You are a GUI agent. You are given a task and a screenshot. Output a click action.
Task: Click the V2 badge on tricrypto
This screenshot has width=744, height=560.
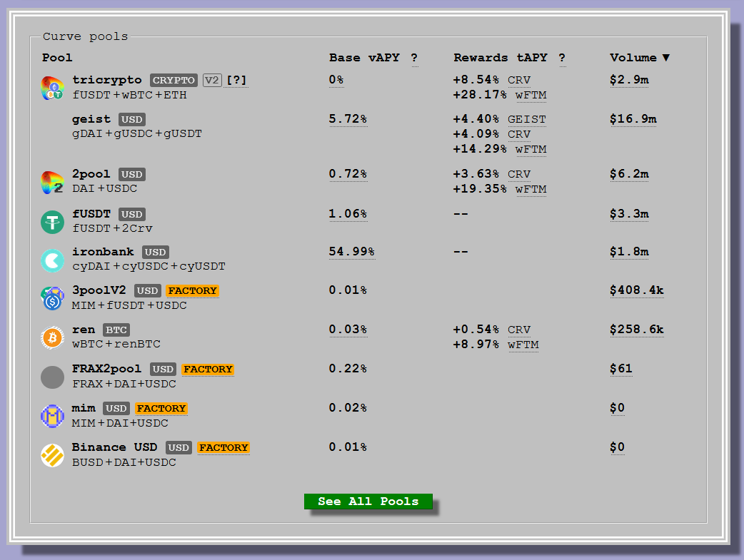point(212,80)
